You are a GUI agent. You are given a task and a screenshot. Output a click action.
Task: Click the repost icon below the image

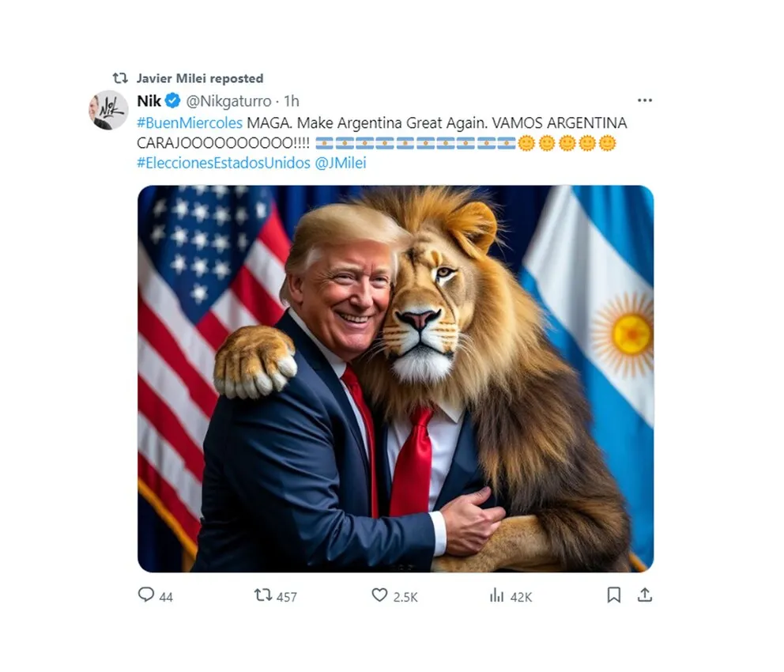point(263,597)
